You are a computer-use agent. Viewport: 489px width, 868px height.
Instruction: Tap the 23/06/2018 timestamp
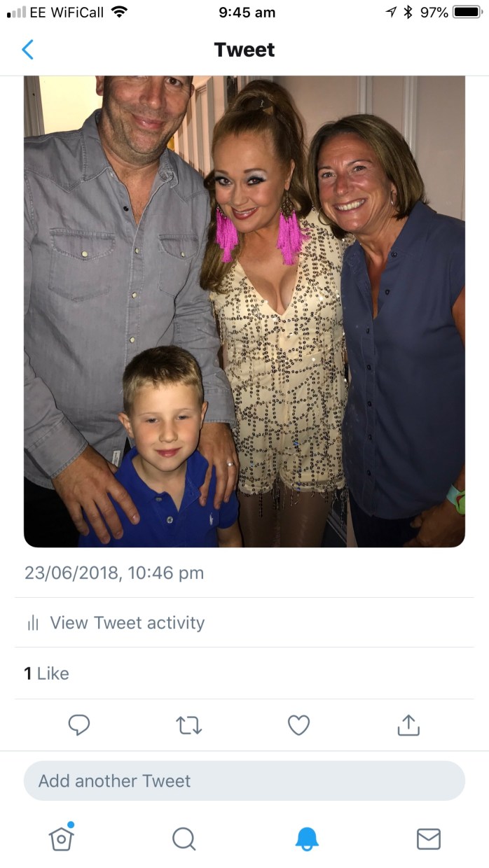click(114, 573)
